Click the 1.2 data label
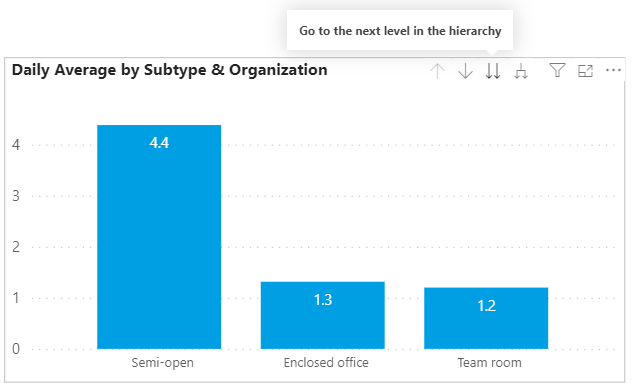635x387 pixels. (x=486, y=306)
